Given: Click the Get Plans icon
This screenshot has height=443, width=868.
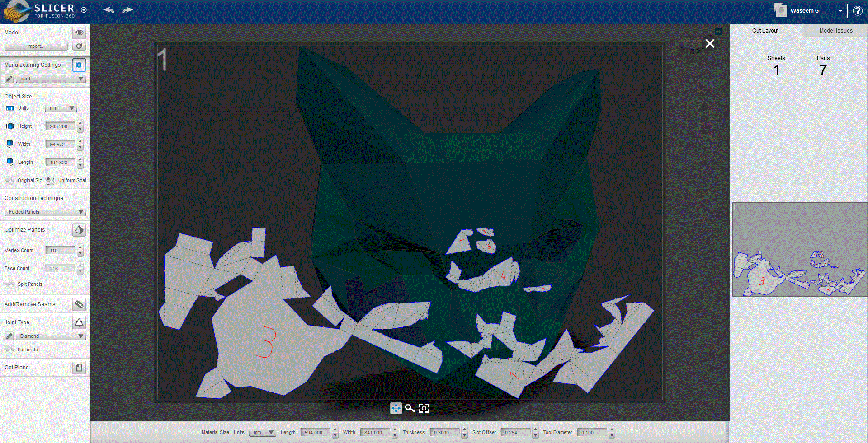Looking at the screenshot, I should (79, 368).
